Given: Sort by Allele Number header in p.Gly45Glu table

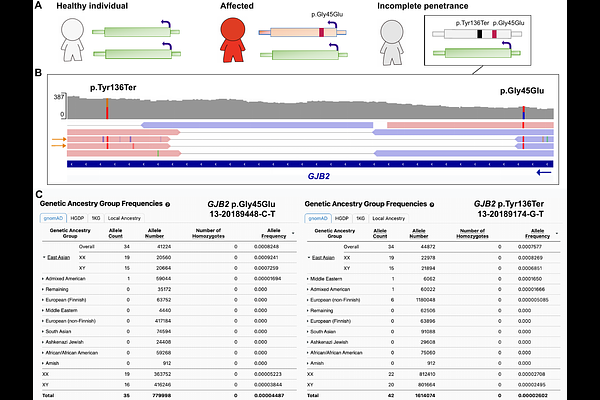Looking at the screenshot, I should click(x=154, y=233).
